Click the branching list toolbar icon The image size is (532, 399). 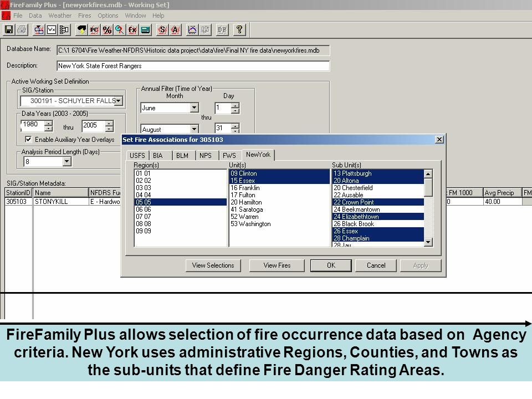[64, 30]
